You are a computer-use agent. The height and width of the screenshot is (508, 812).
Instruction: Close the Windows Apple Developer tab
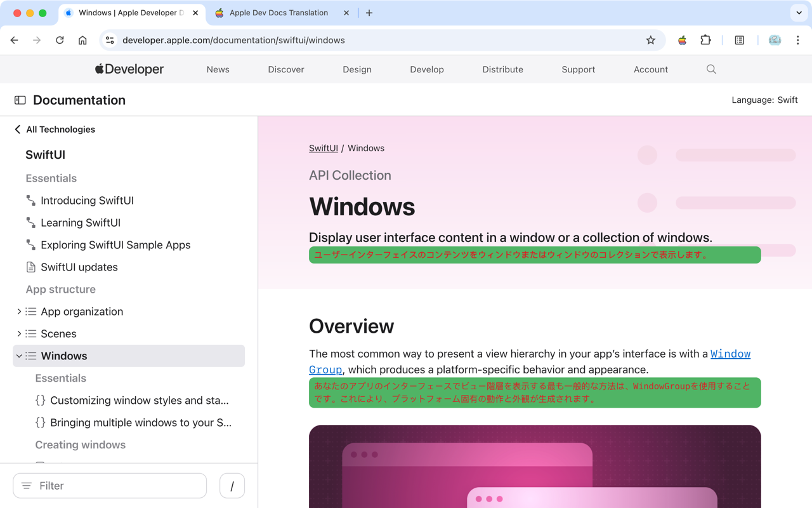195,13
